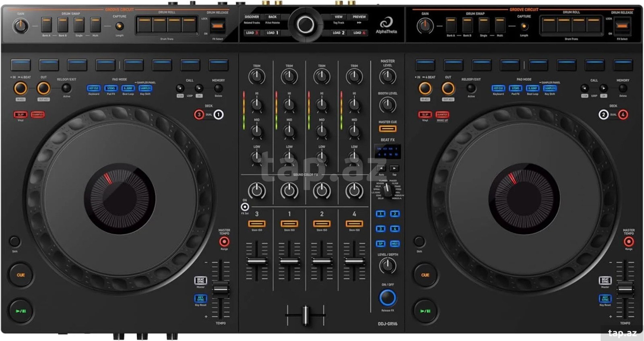
Task: Assign Beat FX to MST (master)
Action: pyautogui.click(x=395, y=244)
